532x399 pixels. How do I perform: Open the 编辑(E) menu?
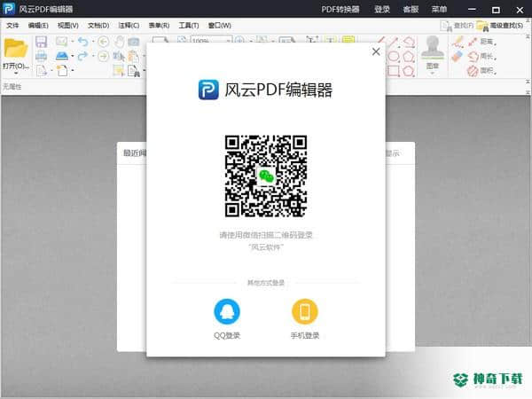[38, 26]
